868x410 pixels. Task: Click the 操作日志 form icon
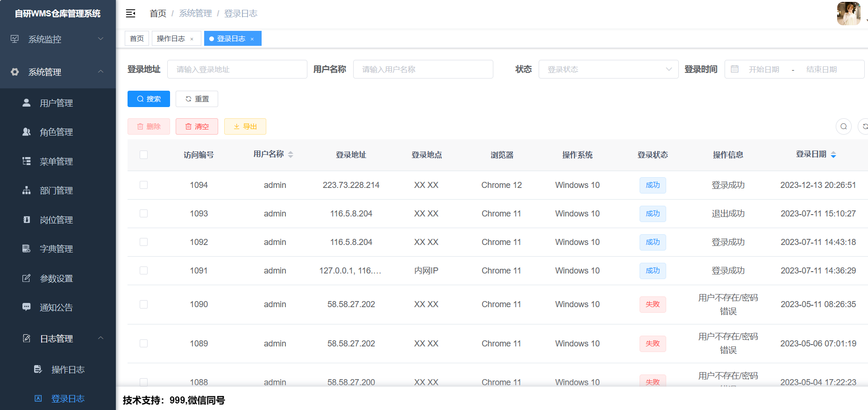38,369
